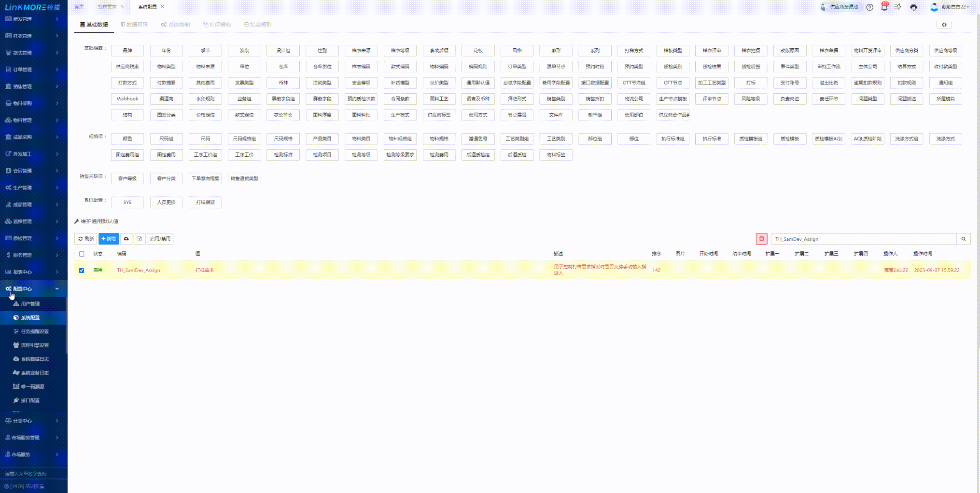980x493 pixels.
Task: Click the 品牌 category button
Action: 127,51
